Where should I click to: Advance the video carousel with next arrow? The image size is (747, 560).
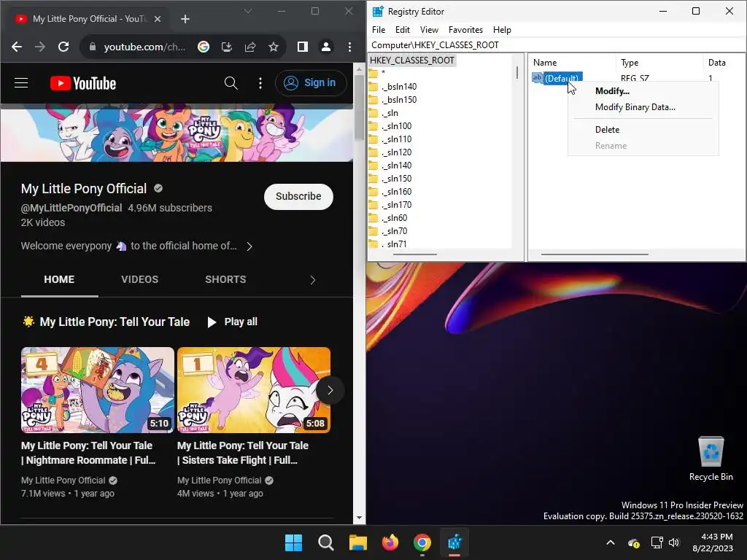(x=330, y=390)
